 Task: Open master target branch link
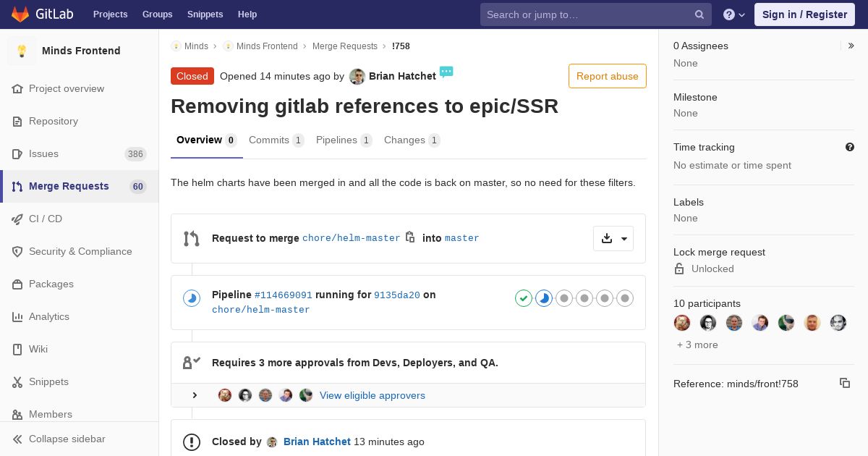(x=462, y=238)
